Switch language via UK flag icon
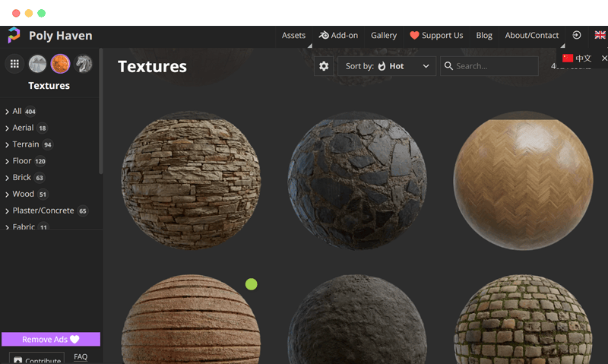This screenshot has height=364, width=608. [x=600, y=35]
